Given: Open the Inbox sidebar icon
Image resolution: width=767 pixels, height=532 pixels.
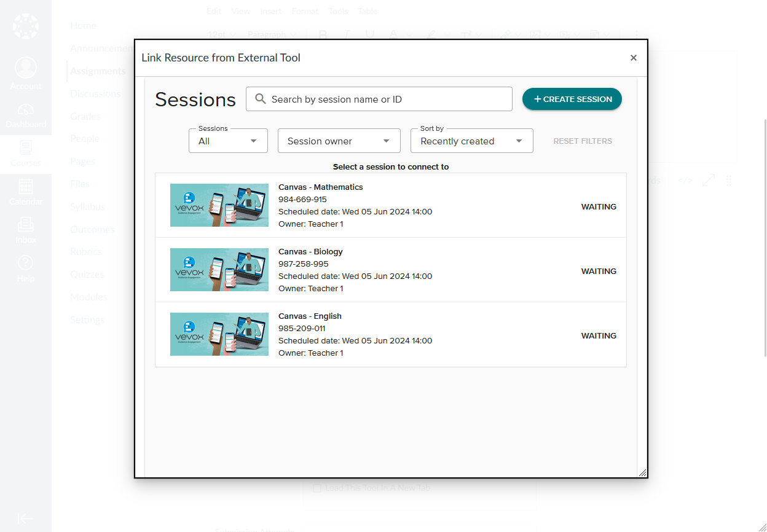Looking at the screenshot, I should (25, 229).
